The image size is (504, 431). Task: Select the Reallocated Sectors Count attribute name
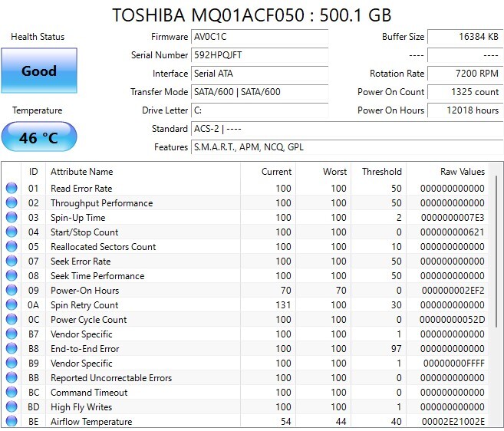pyautogui.click(x=104, y=246)
